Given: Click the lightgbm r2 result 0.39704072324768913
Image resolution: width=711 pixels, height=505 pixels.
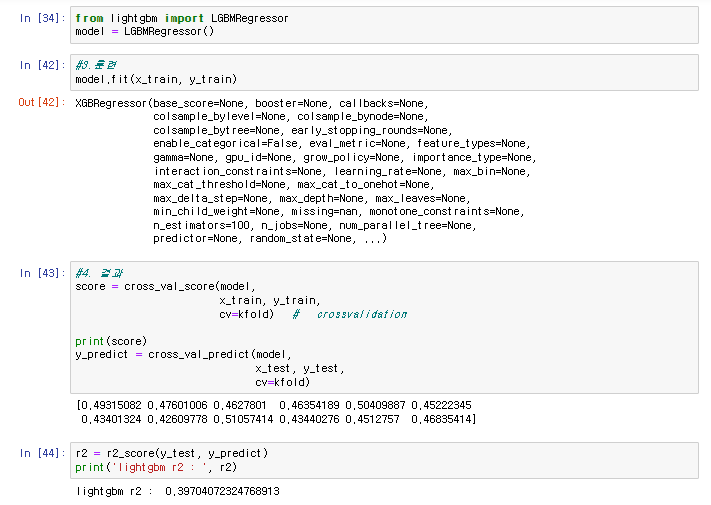Looking at the screenshot, I should coord(222,491).
